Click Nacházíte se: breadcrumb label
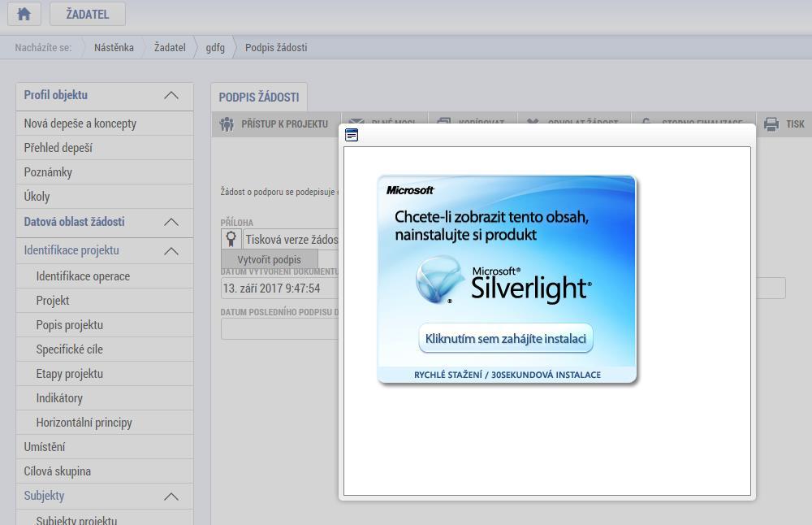The height and width of the screenshot is (525, 812). coord(43,48)
